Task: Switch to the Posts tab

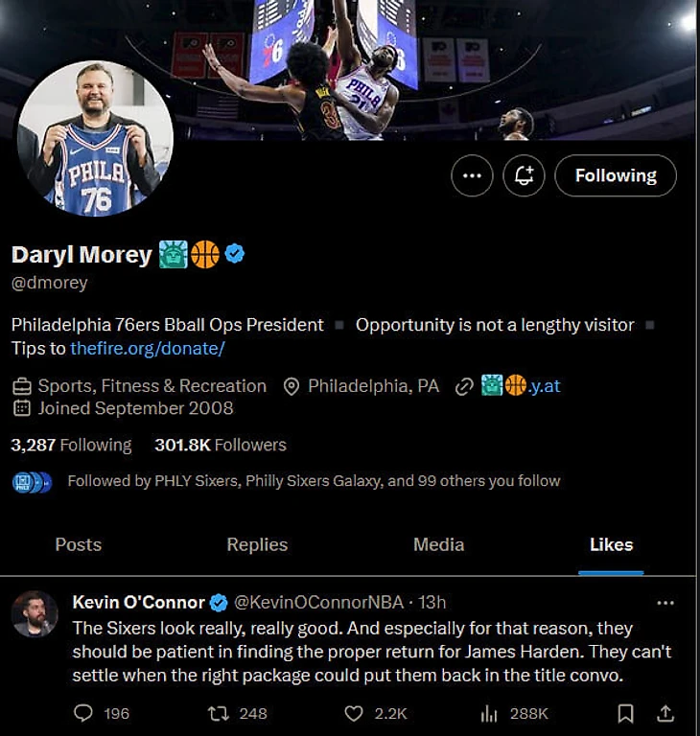Action: point(78,544)
